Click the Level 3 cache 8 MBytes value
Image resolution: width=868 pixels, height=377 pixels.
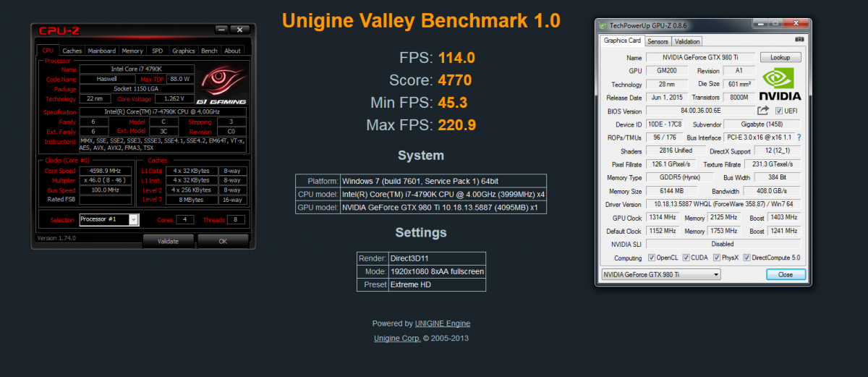point(192,199)
